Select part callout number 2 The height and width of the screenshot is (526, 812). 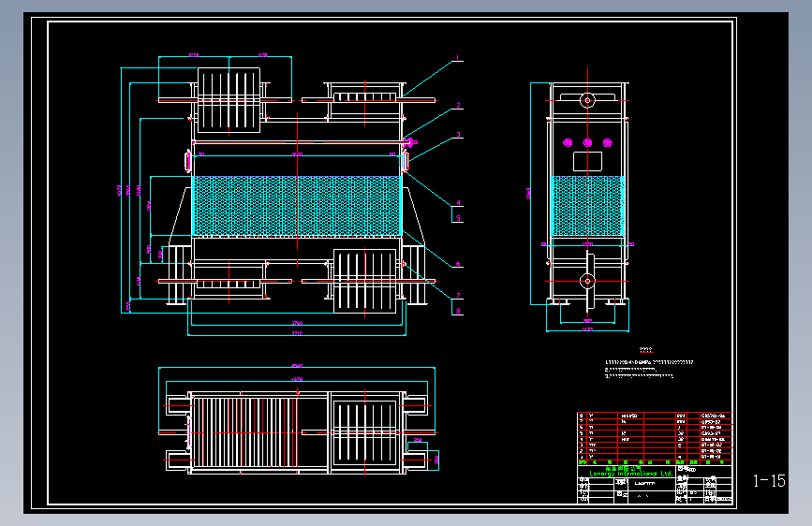[x=458, y=105]
